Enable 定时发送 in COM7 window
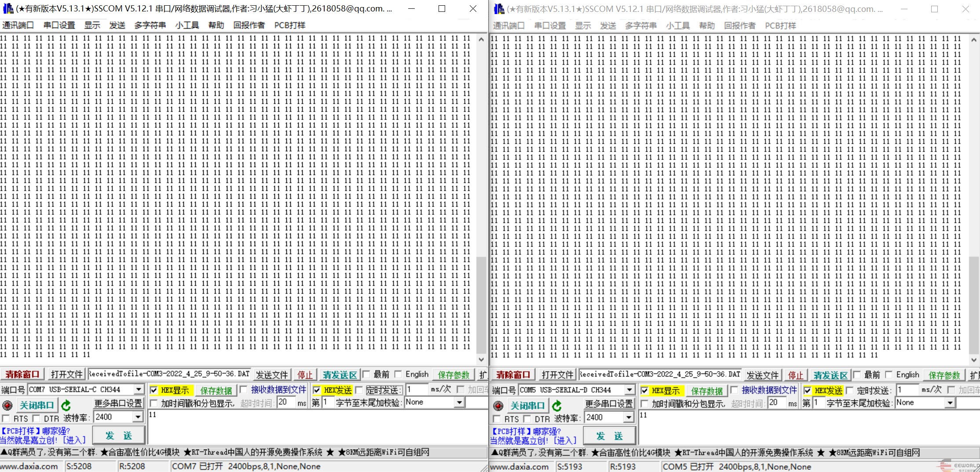Screen dimensions: 980x472 coord(359,390)
